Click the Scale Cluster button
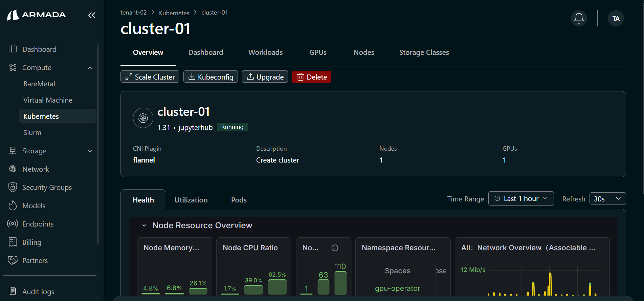This screenshot has height=301, width=644. click(x=150, y=77)
